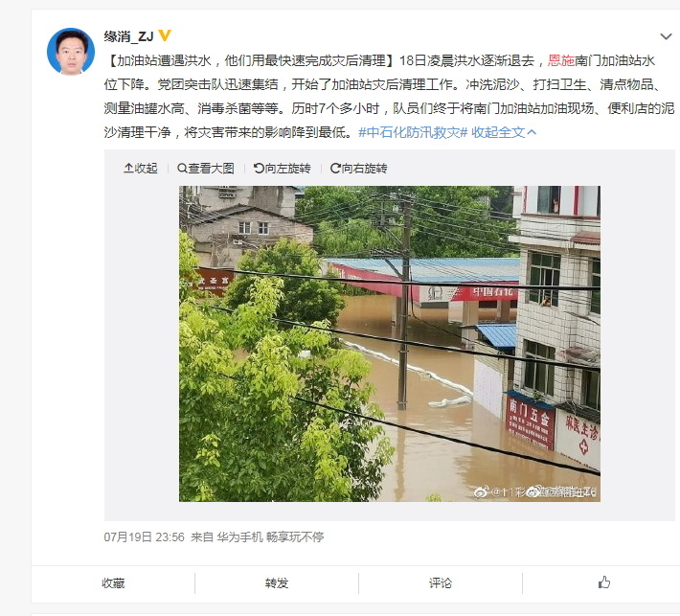Image resolution: width=680 pixels, height=616 pixels.
Task: Click the flooded gas station photo
Action: pos(390,344)
